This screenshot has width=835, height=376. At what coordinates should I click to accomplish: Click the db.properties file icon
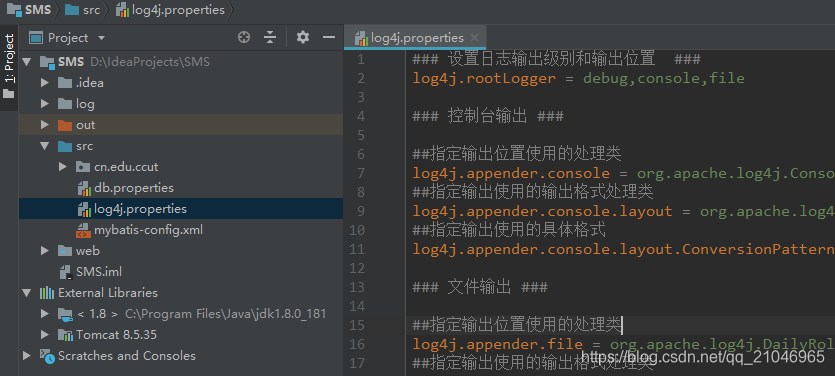point(84,188)
